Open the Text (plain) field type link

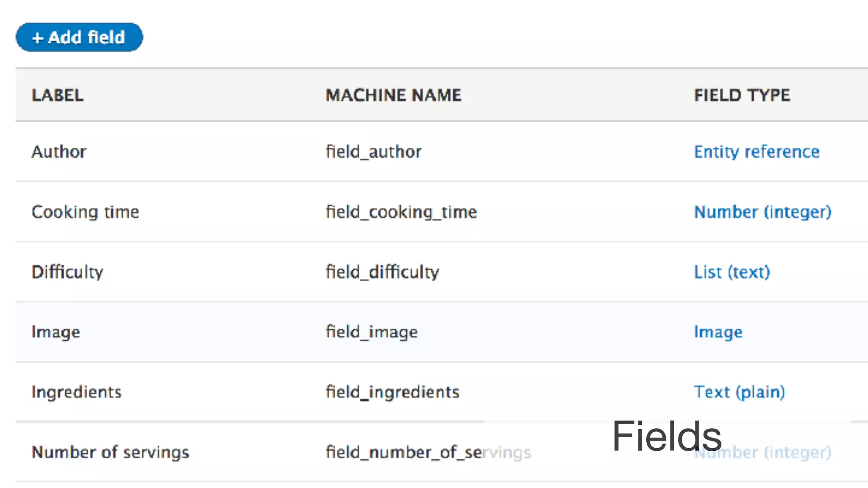[739, 392]
